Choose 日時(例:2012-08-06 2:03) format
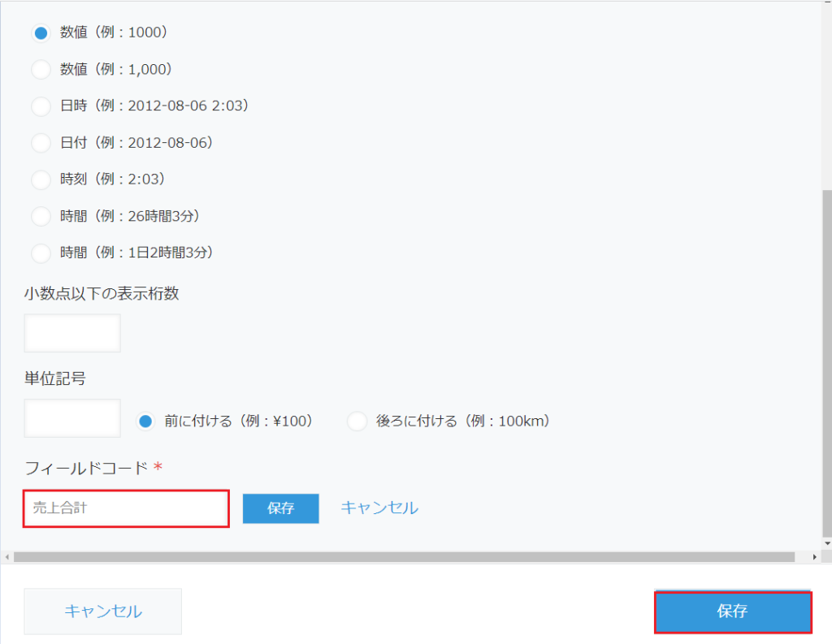Screen dimensions: 832x644 pyautogui.click(x=41, y=106)
